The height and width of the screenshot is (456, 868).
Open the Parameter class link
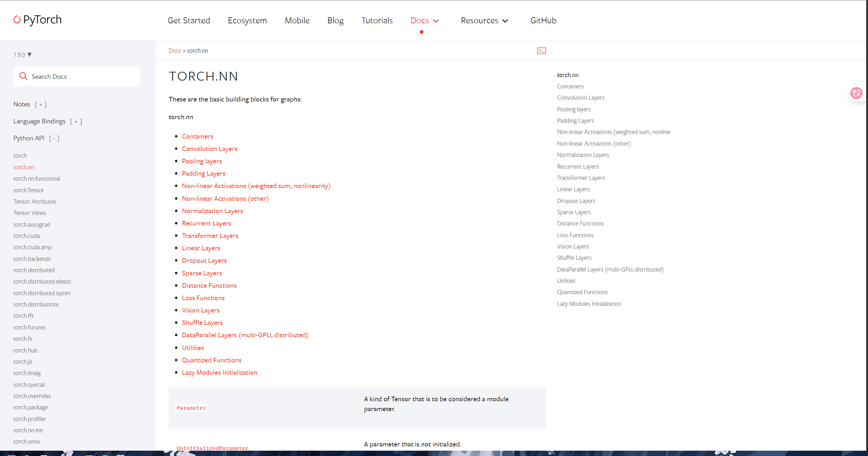pyautogui.click(x=191, y=408)
